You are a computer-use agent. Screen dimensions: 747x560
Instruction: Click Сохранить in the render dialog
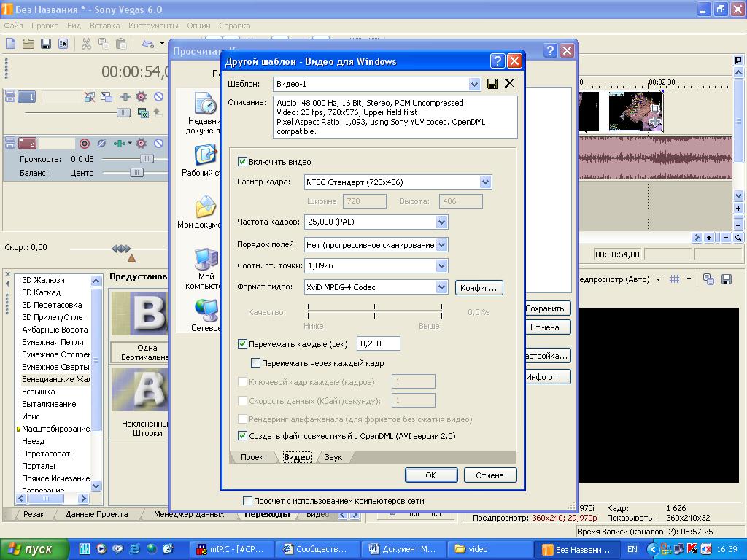[x=547, y=308]
